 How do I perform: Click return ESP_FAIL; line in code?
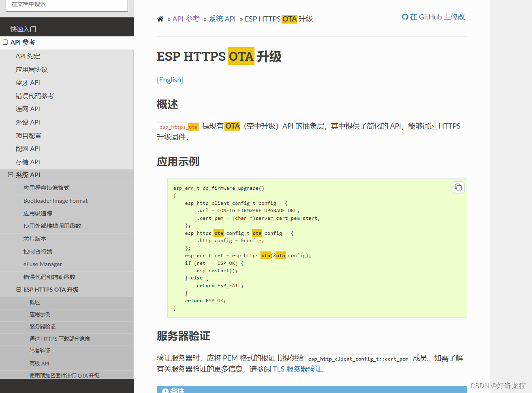(x=220, y=286)
